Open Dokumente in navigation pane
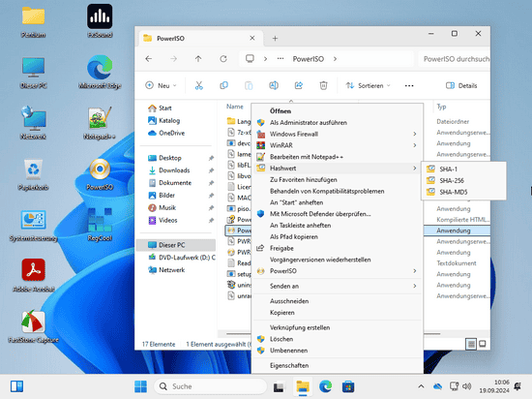Viewport: 532px width, 399px height. [176, 183]
